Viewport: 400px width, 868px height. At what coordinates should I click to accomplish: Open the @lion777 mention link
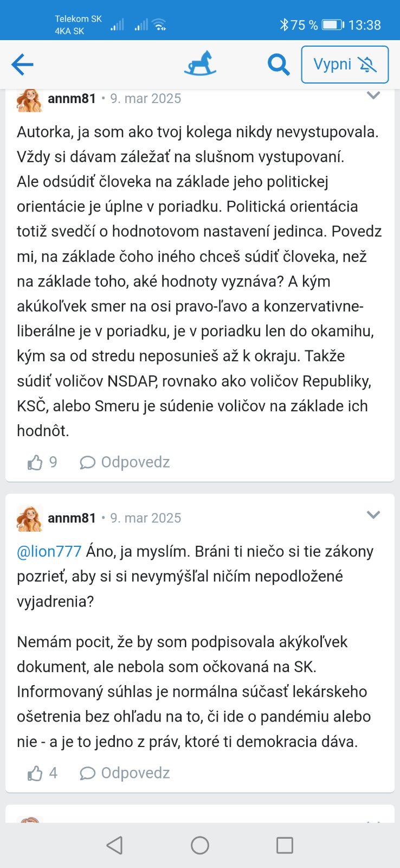49,551
